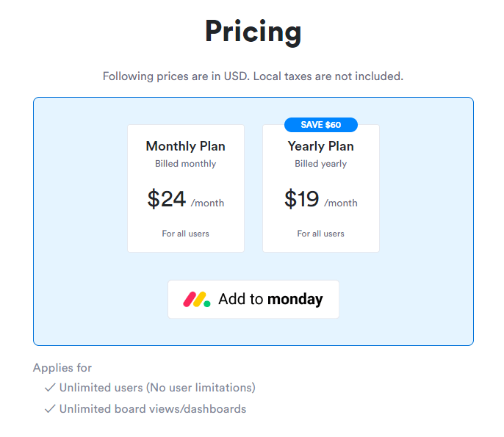Click For all users under Yearly Plan
The width and height of the screenshot is (504, 437).
click(x=321, y=234)
